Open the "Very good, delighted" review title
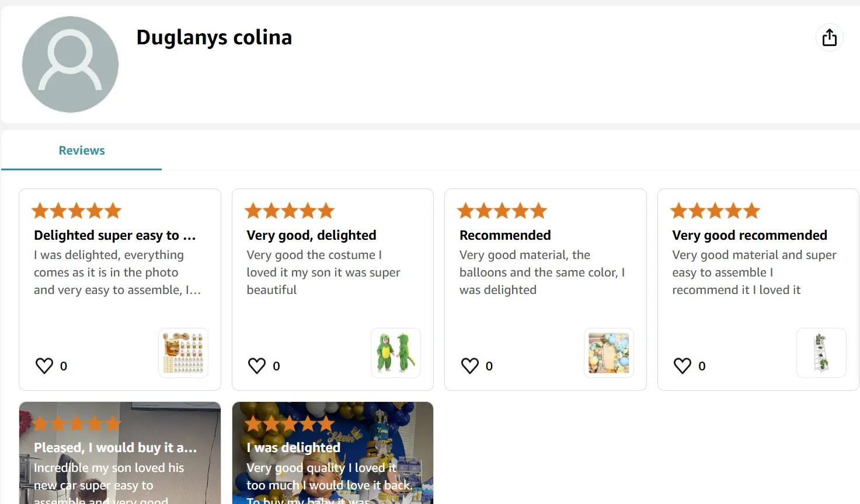Image resolution: width=860 pixels, height=504 pixels. (311, 235)
